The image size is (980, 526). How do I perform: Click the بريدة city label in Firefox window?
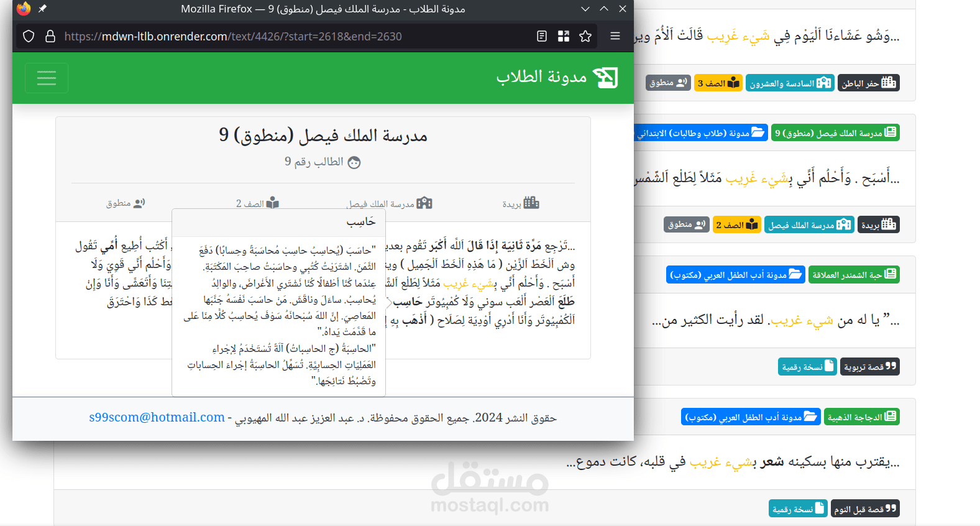pyautogui.click(x=521, y=203)
